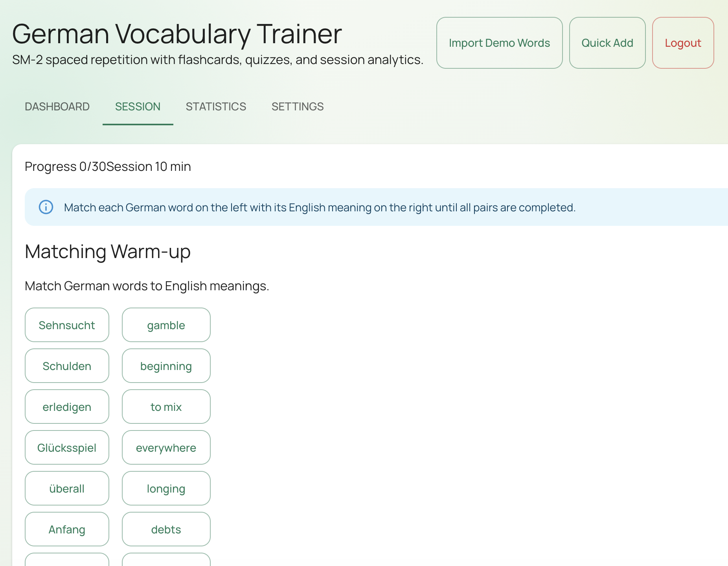The image size is (728, 566).
Task: Select the German word überall
Action: [67, 488]
